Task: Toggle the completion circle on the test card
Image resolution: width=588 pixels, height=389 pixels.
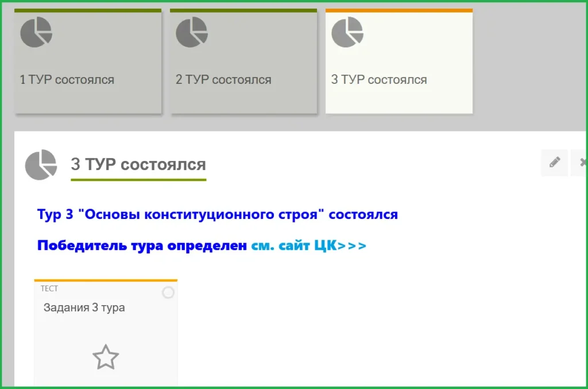Action: pyautogui.click(x=168, y=293)
